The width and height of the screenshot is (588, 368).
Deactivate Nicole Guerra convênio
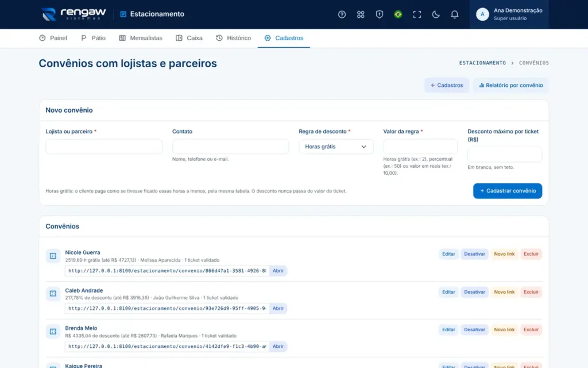tap(474, 254)
